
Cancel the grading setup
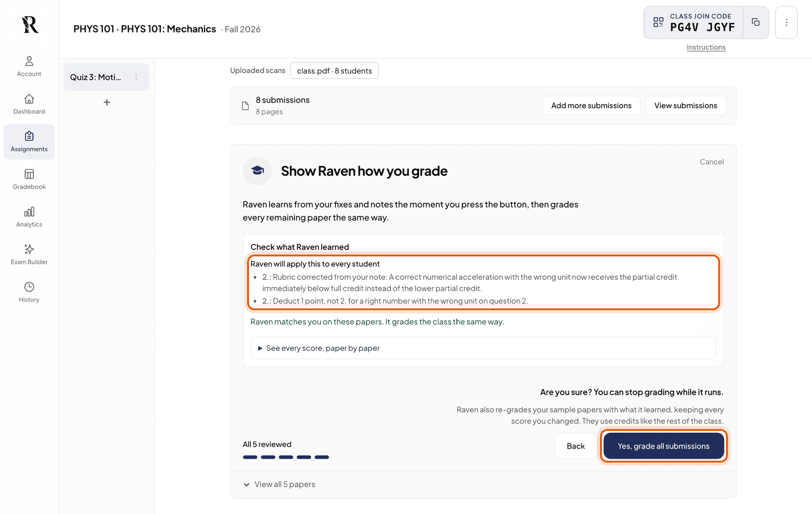712,162
